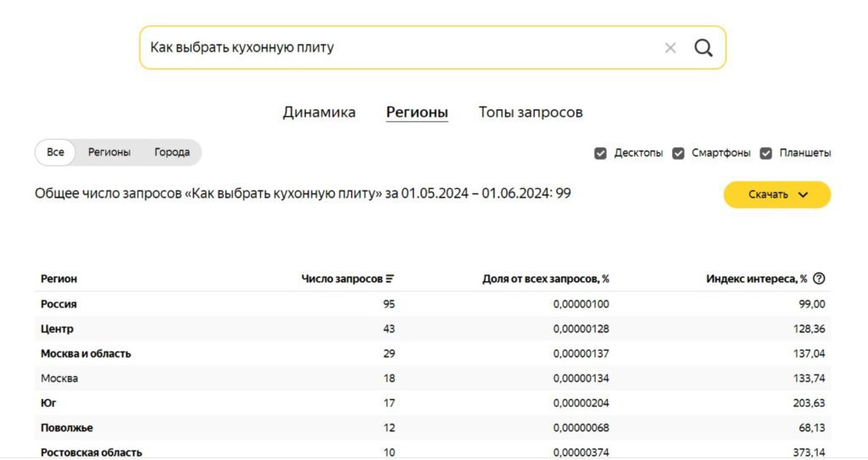The height and width of the screenshot is (460, 868).
Task: Click the interest index 137,04
Action: click(809, 353)
